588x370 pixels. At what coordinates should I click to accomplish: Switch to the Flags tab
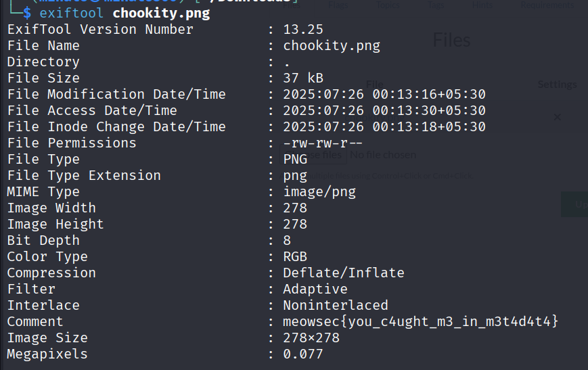point(338,5)
